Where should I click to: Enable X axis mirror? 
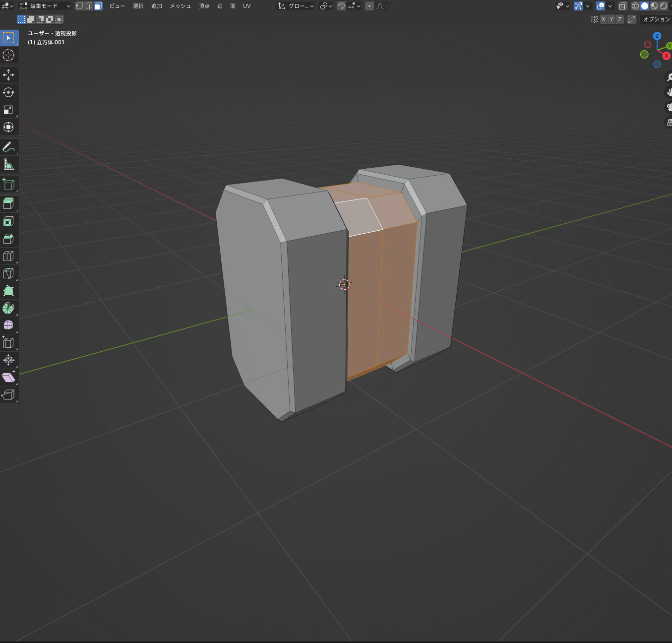pyautogui.click(x=604, y=19)
